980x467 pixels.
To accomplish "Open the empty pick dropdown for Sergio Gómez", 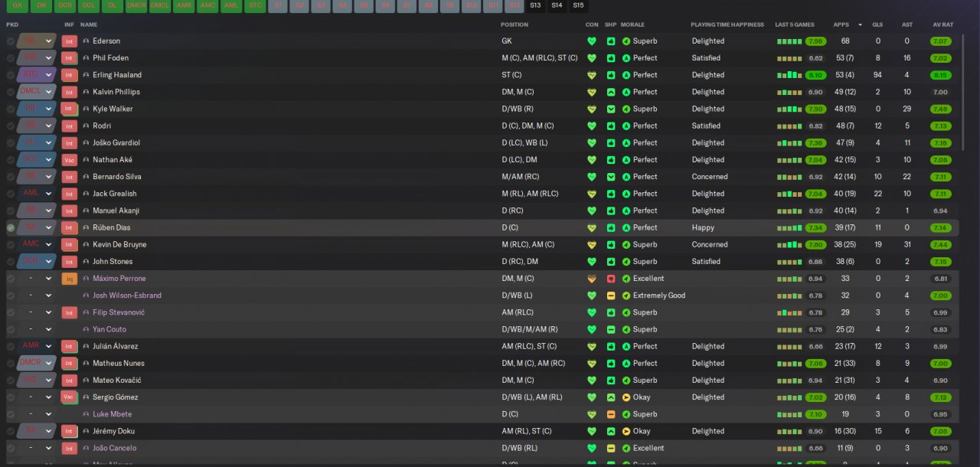I will click(38, 397).
